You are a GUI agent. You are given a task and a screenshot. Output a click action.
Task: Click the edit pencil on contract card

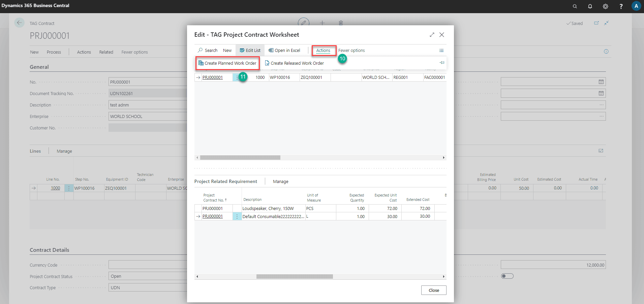click(304, 23)
